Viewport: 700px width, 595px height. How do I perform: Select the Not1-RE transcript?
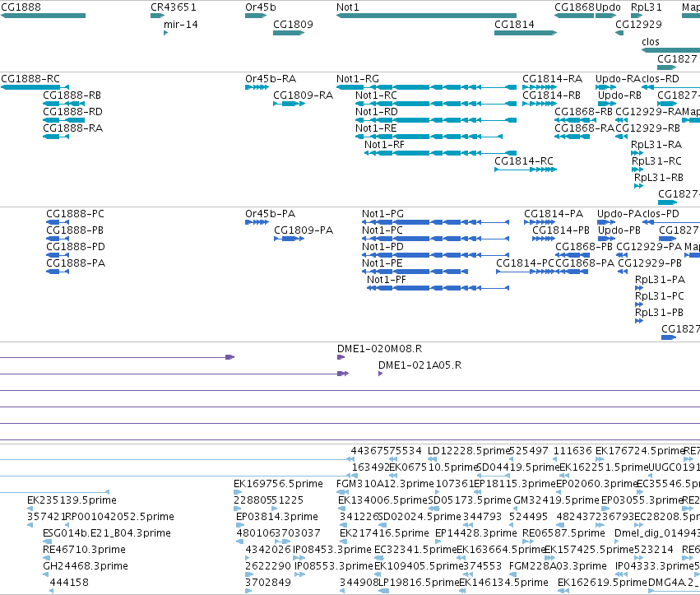coord(429,137)
